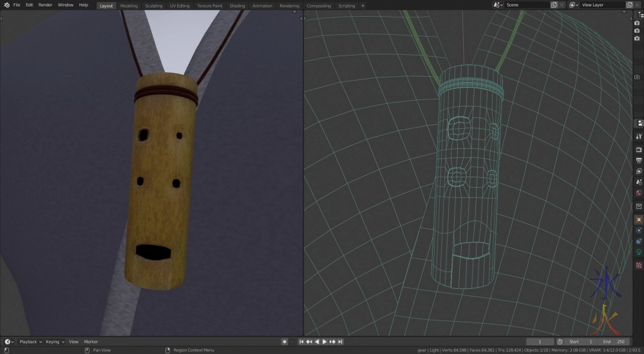Toggle preview range clock icon
The width and height of the screenshot is (644, 354).
(560, 342)
